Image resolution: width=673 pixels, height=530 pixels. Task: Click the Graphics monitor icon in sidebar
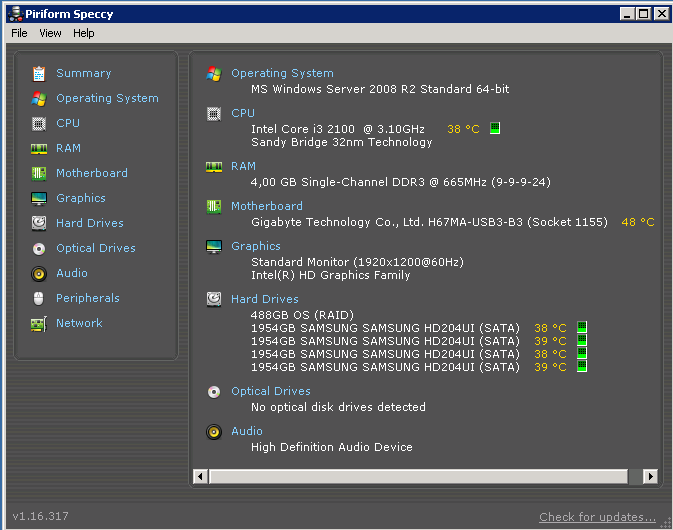pos(39,198)
